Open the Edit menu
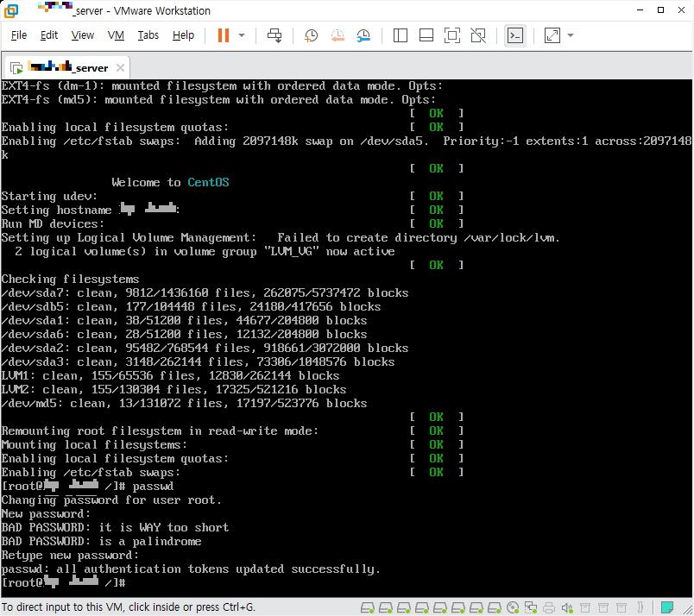 (x=48, y=35)
